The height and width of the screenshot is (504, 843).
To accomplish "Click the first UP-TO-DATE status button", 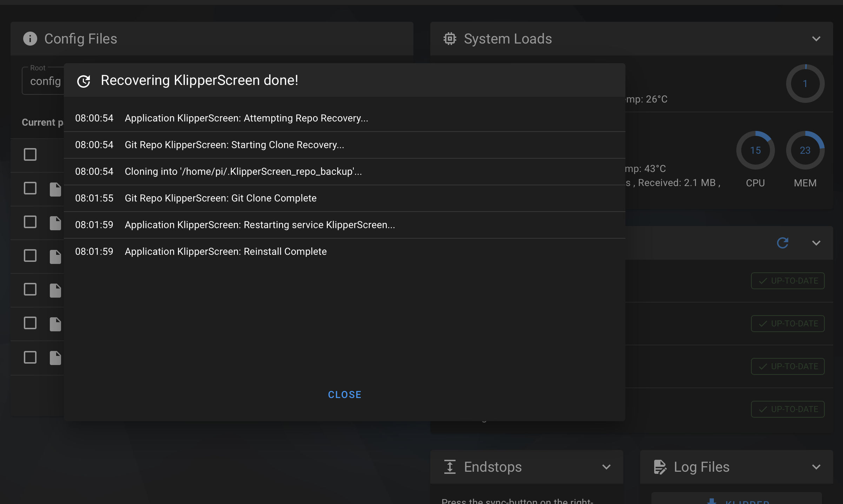I will [x=788, y=281].
